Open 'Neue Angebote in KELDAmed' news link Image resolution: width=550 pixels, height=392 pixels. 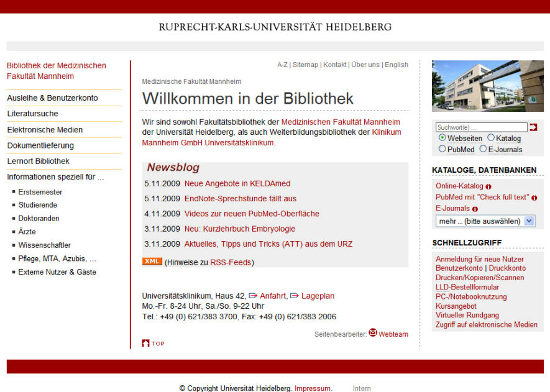237,184
